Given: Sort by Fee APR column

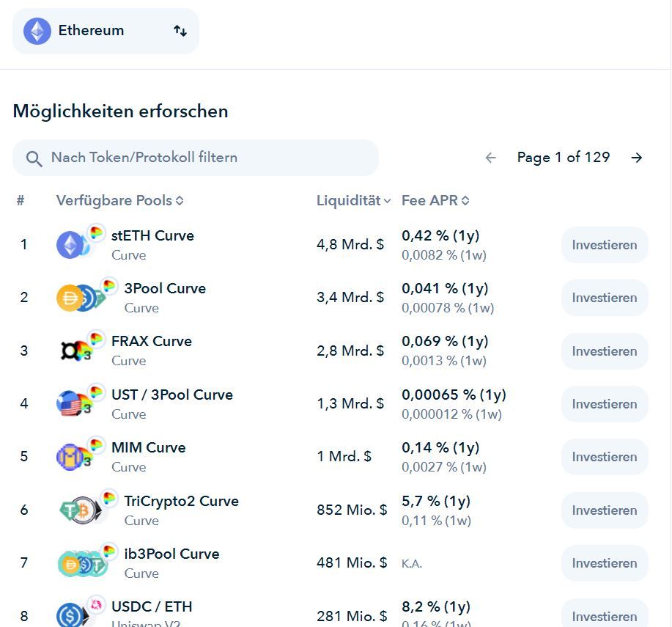Looking at the screenshot, I should 435,200.
